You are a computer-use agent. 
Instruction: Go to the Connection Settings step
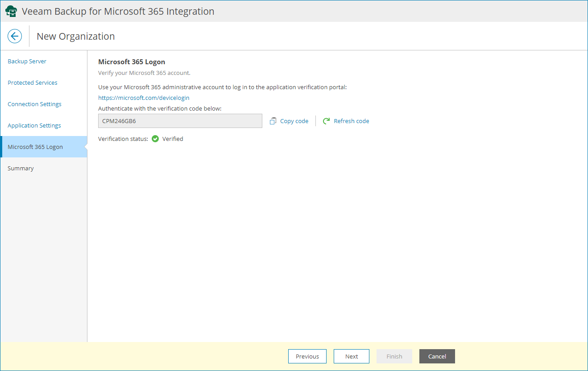coord(35,104)
